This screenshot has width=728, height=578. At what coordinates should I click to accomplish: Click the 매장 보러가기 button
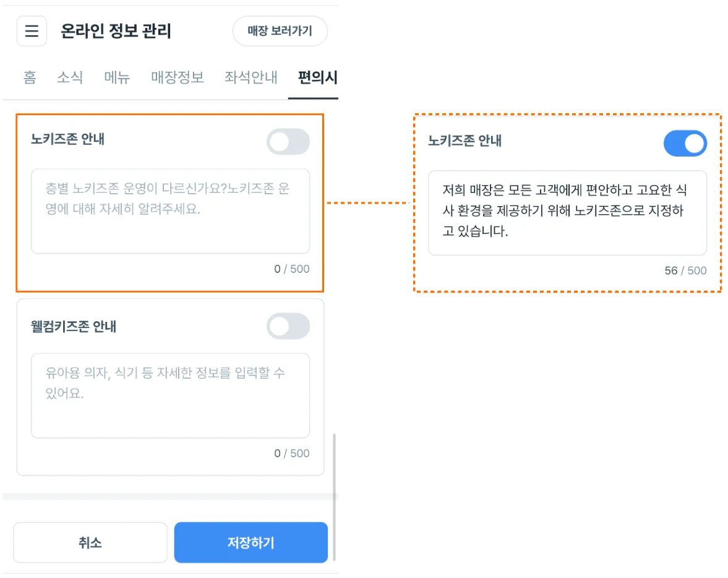[280, 31]
